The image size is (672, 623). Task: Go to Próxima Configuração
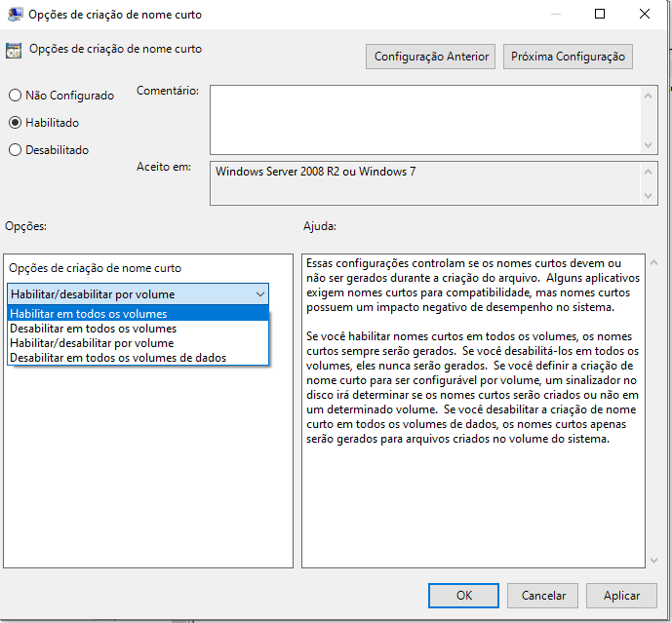[568, 57]
